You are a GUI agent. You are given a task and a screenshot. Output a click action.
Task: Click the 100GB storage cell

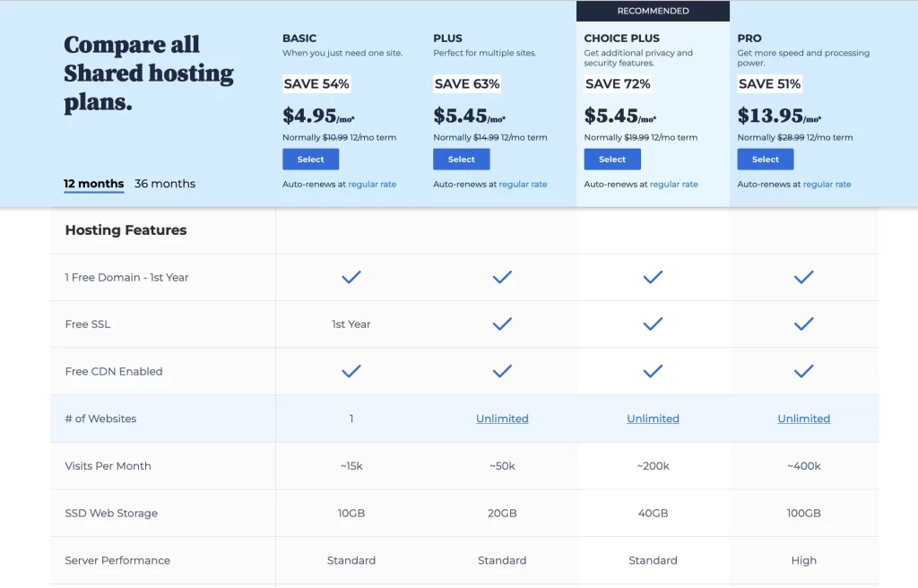tap(804, 513)
